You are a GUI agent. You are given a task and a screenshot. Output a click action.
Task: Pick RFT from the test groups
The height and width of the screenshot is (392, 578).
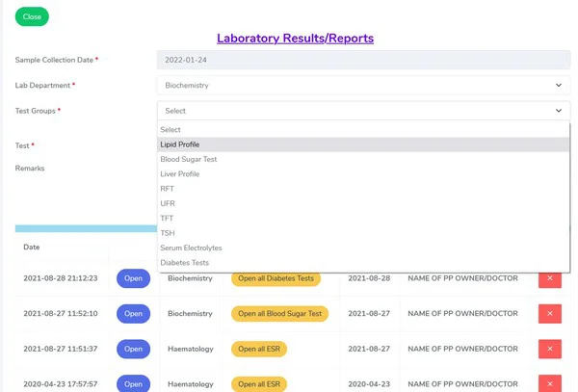pos(168,189)
